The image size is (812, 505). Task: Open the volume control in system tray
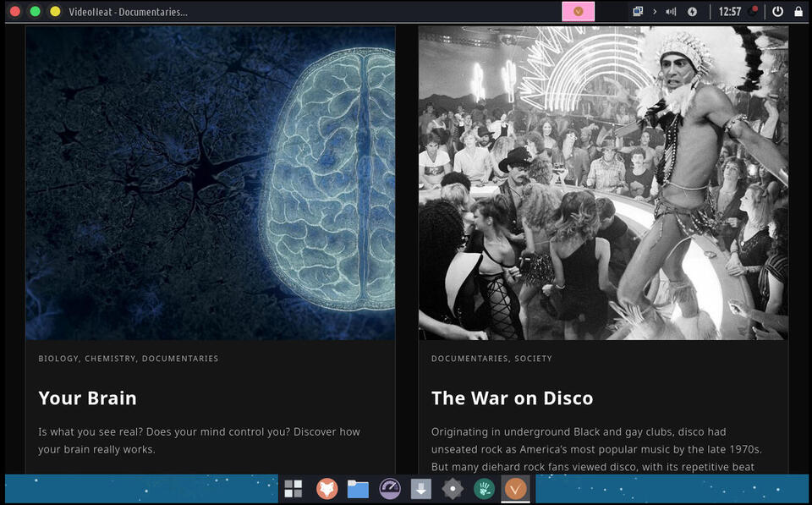click(672, 12)
